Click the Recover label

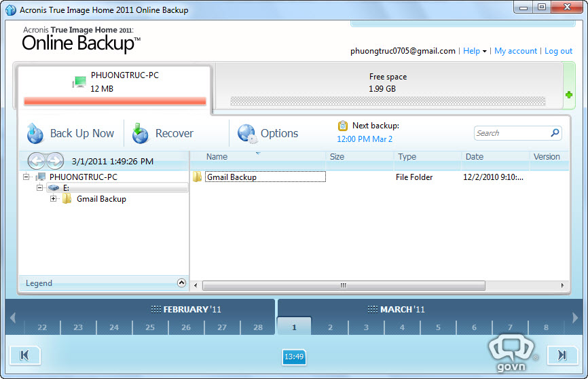tap(174, 133)
